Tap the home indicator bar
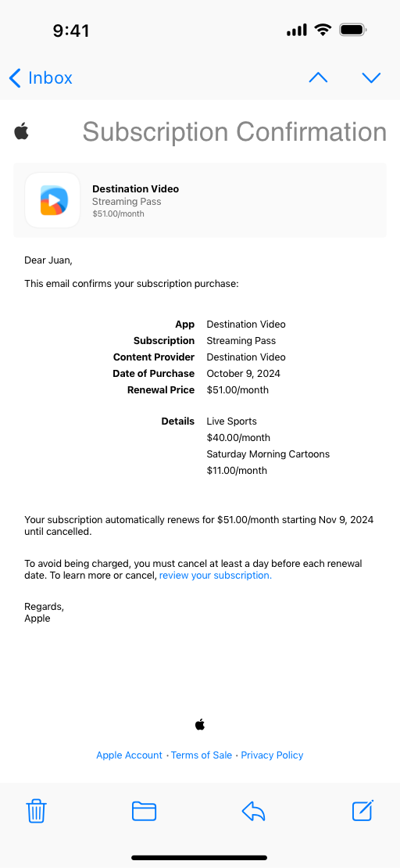400x868 pixels. point(200,858)
